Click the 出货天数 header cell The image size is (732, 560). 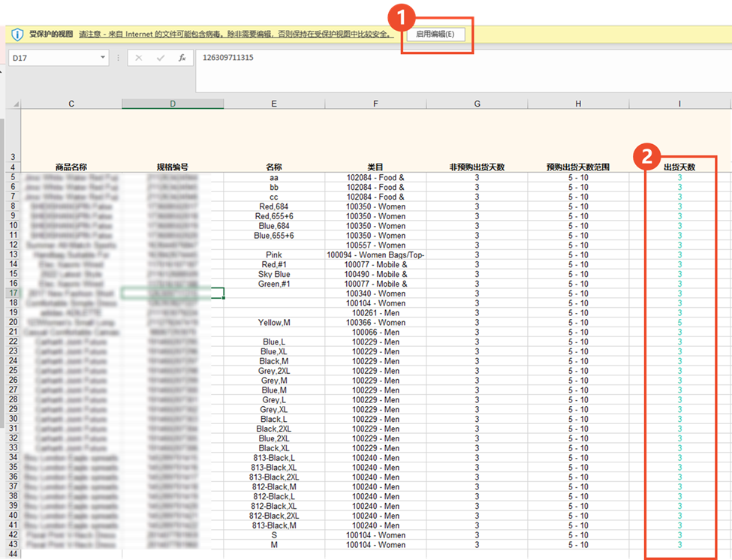click(x=679, y=167)
